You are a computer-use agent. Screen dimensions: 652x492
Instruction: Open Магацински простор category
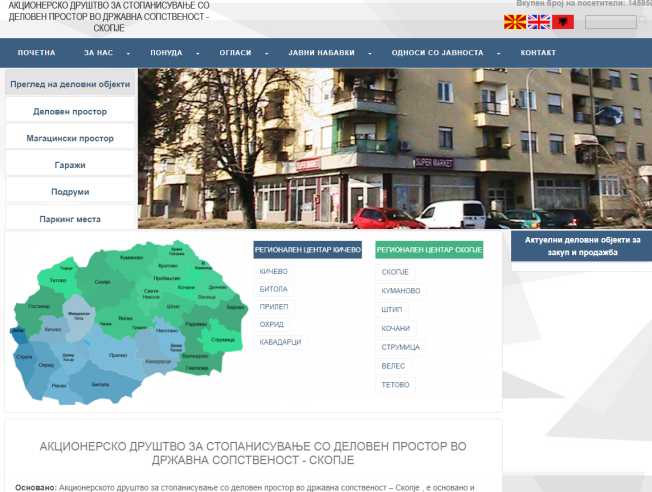click(69, 138)
